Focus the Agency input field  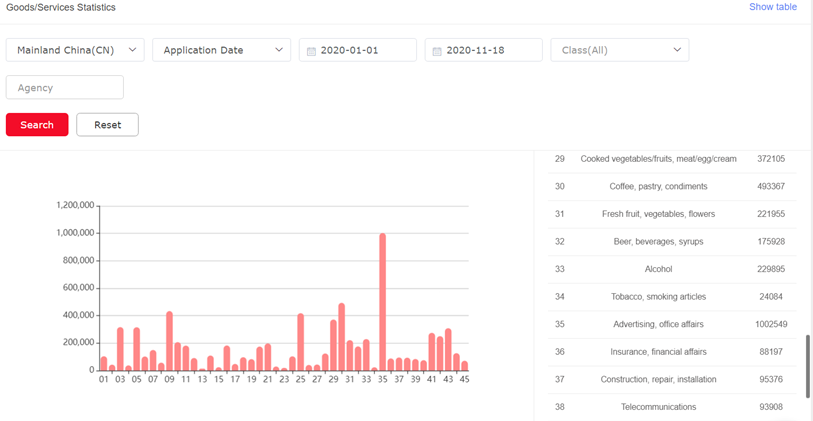[65, 87]
